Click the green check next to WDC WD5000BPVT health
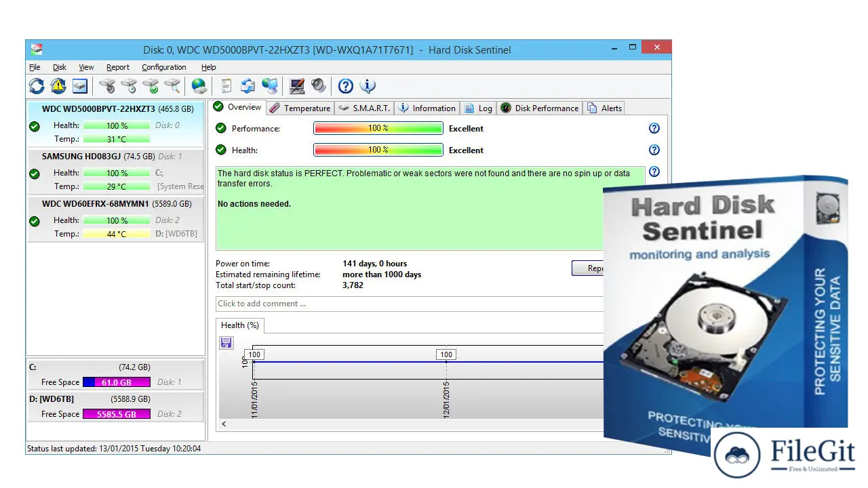The height and width of the screenshot is (488, 868). 35,126
